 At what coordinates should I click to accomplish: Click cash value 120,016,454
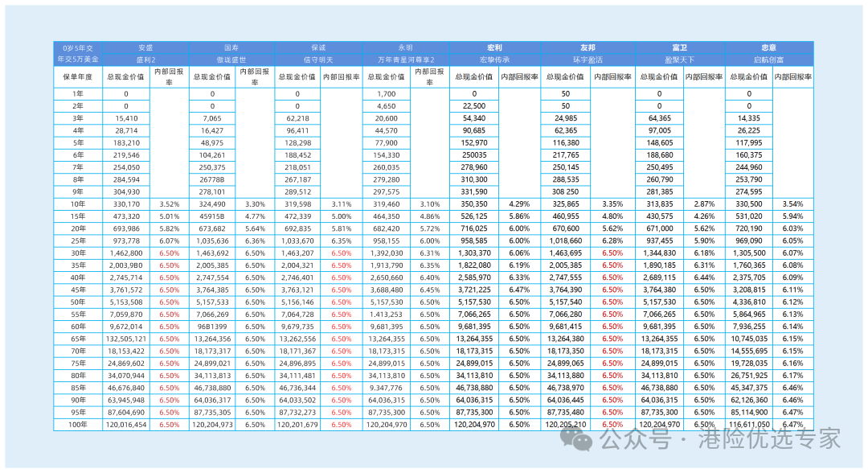tap(126, 425)
